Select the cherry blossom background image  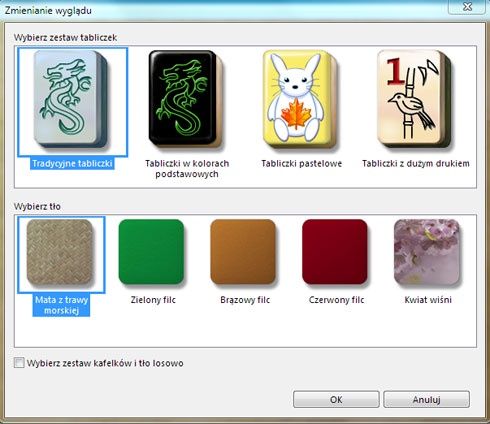(x=427, y=252)
